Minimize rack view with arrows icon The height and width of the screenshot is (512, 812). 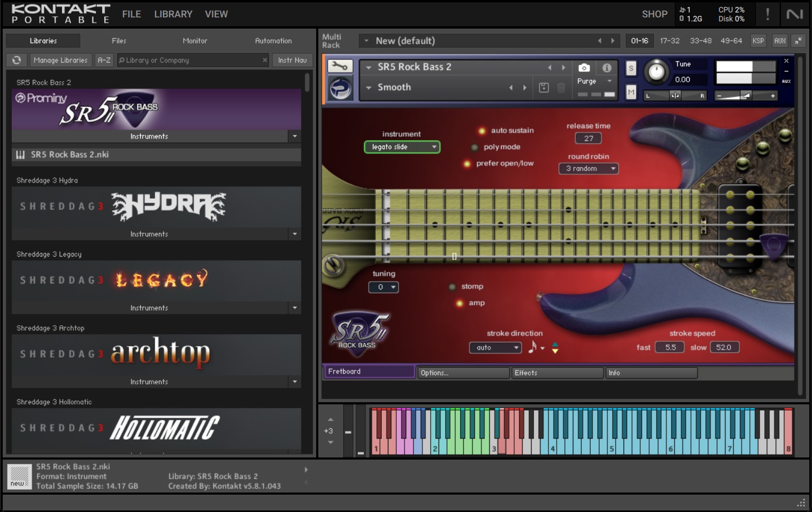click(799, 41)
